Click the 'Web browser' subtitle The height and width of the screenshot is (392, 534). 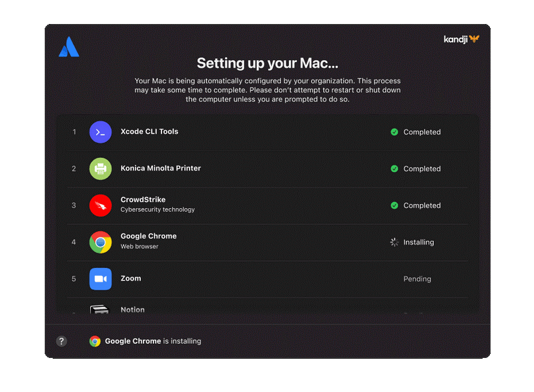[140, 247]
